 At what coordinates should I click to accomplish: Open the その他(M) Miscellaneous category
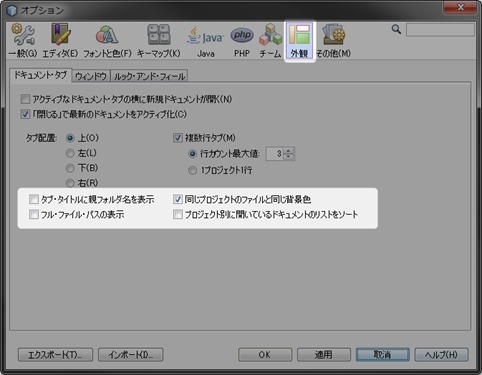[334, 41]
